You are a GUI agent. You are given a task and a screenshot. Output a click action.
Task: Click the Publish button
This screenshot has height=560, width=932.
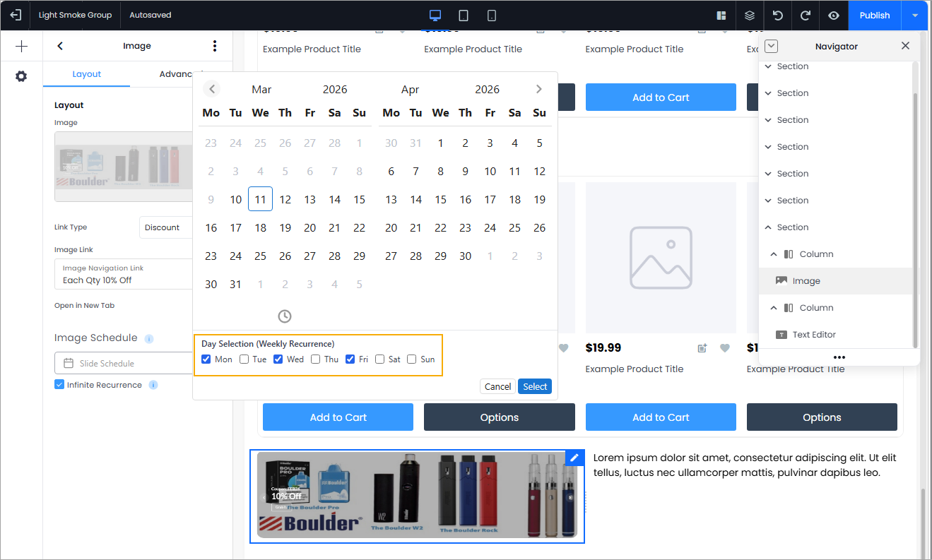[875, 15]
